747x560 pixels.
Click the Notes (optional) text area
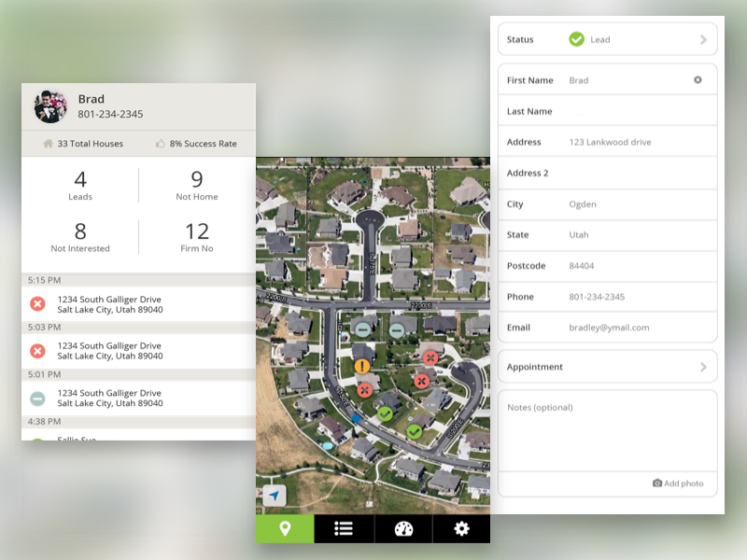(608, 431)
